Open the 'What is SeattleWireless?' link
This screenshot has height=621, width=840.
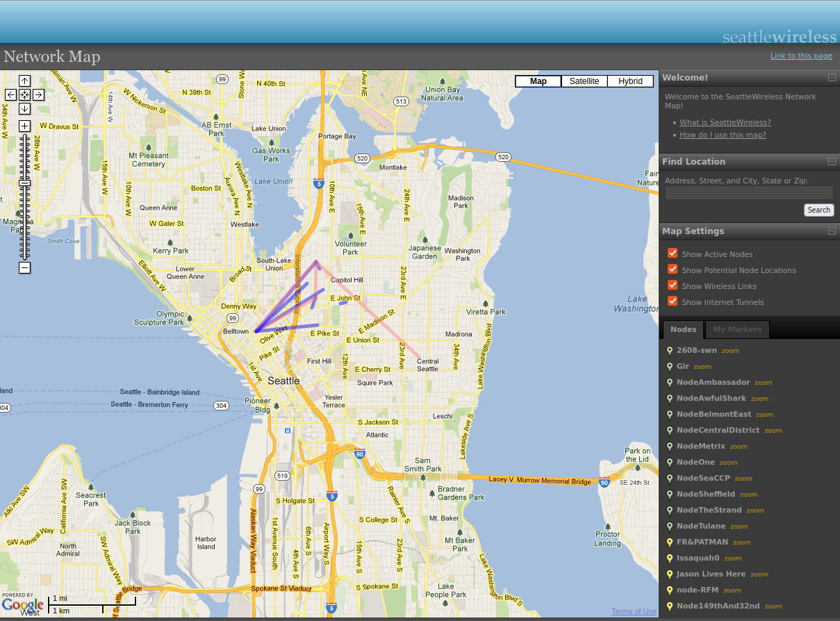tap(725, 122)
